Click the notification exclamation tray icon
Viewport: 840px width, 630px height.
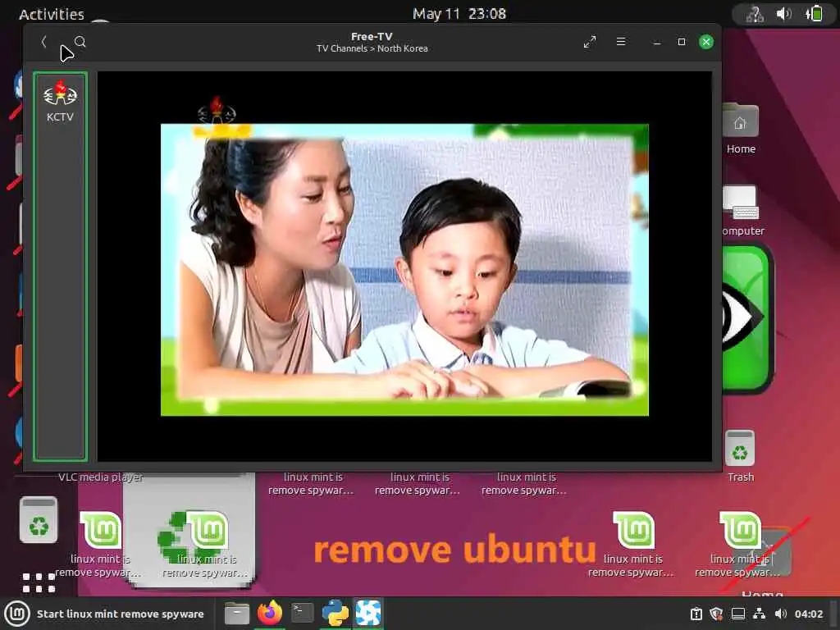click(696, 614)
